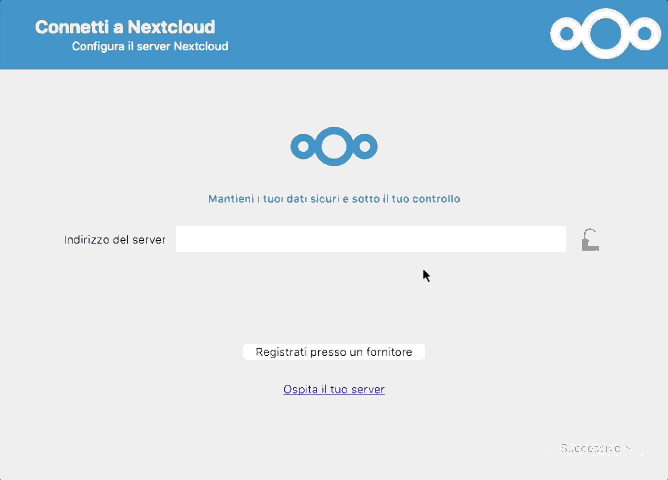Click the open padlock security icon
The width and height of the screenshot is (668, 480).
tap(590, 240)
